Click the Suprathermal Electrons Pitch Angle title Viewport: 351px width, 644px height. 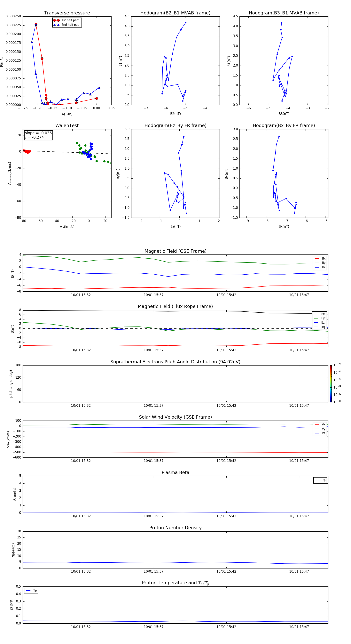(x=175, y=362)
